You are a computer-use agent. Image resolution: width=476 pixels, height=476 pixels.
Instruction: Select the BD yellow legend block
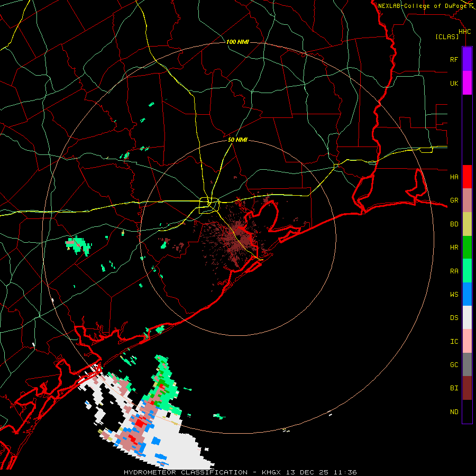click(467, 224)
